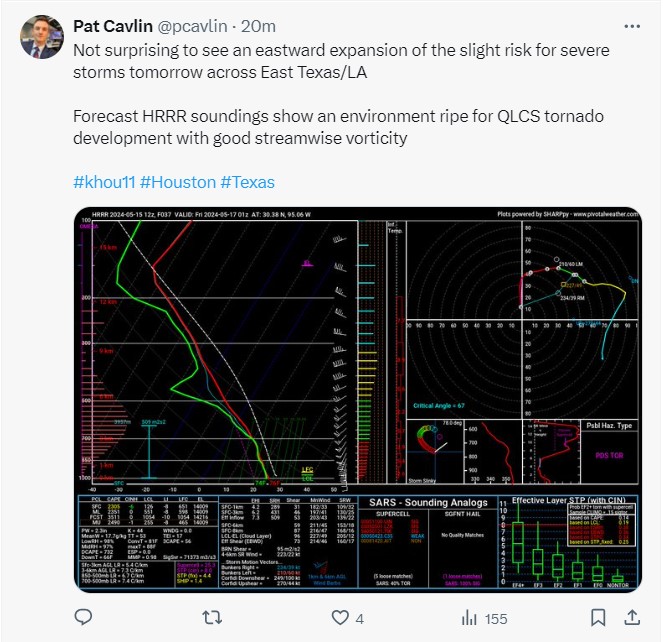Open the #Houston hashtag link
The width and height of the screenshot is (663, 642).
point(178,182)
